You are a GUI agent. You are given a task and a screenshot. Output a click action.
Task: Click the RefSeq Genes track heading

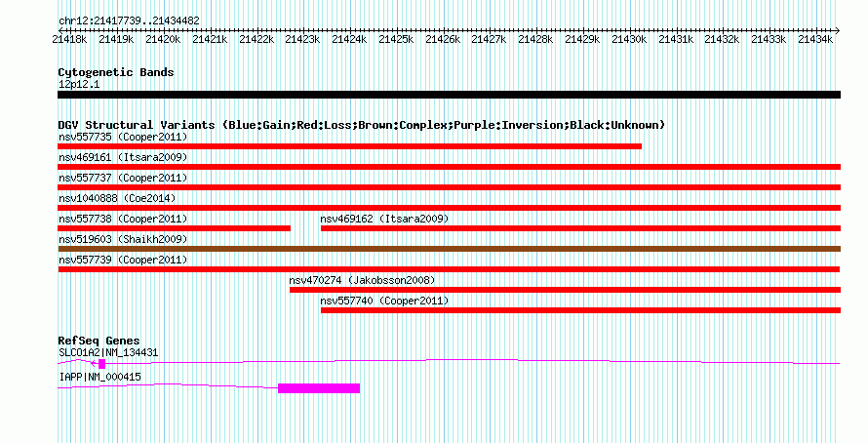coord(99,342)
